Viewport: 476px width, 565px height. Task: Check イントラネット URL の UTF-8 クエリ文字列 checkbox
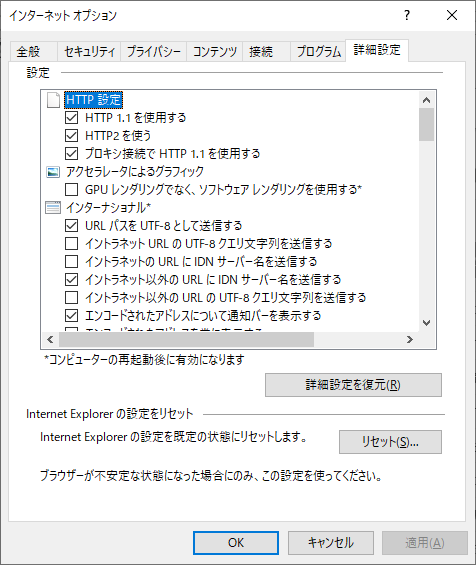[71, 244]
